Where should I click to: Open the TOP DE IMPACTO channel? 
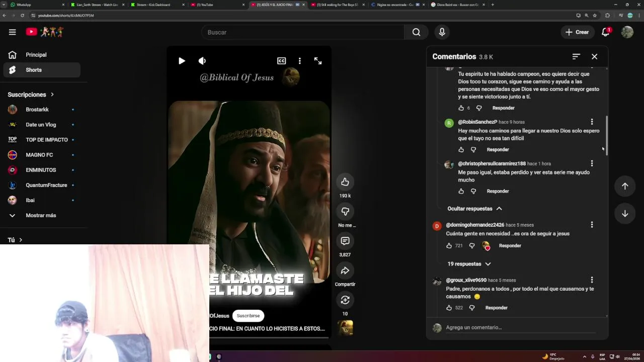[x=42, y=140]
